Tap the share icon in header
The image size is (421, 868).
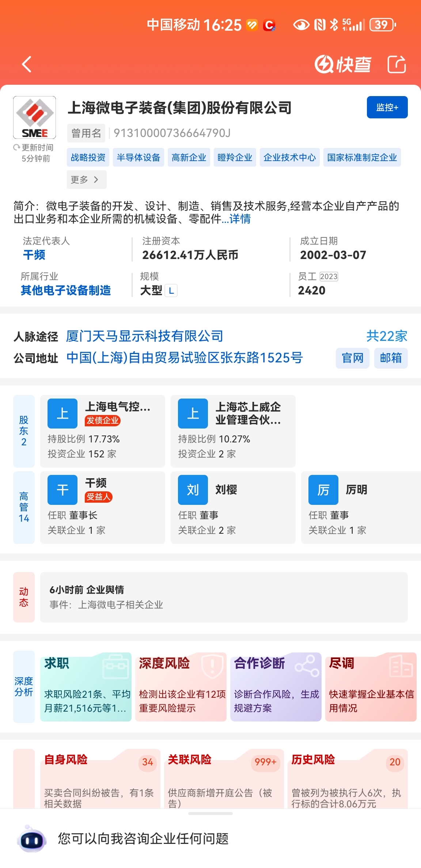pyautogui.click(x=397, y=64)
